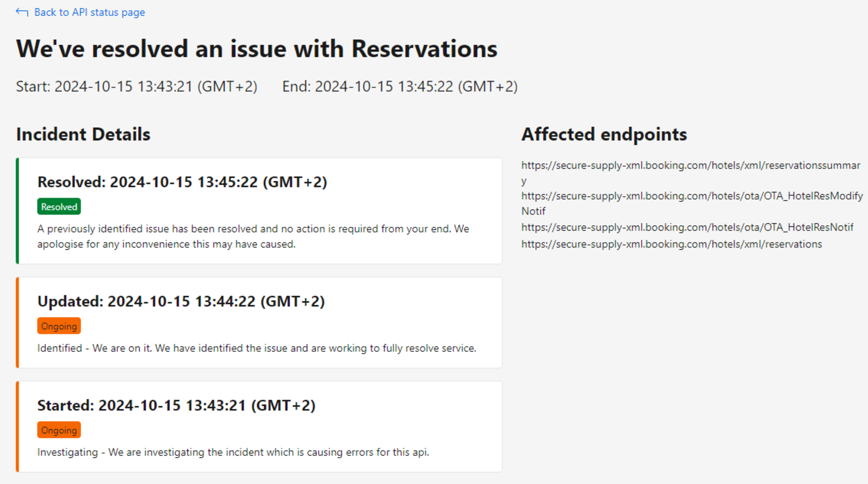Click the incident End timestamp text
868x484 pixels.
400,87
